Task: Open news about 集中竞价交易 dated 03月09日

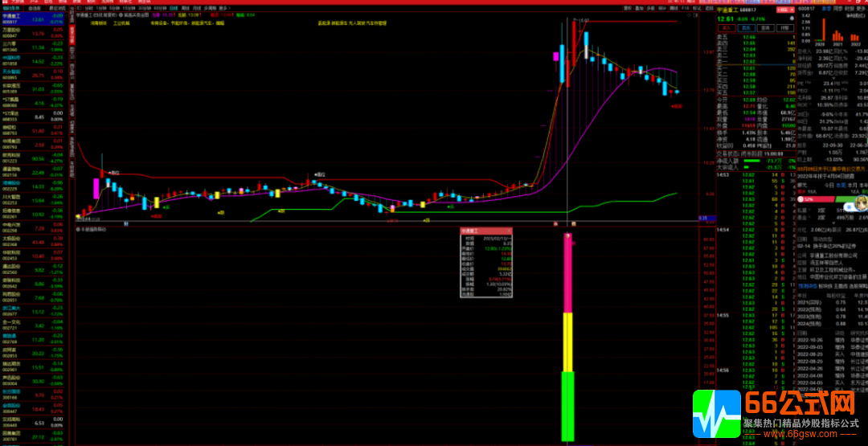Action: pyautogui.click(x=833, y=170)
